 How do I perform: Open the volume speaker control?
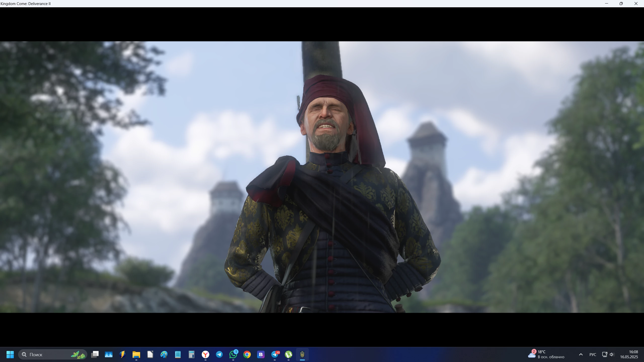(612, 354)
